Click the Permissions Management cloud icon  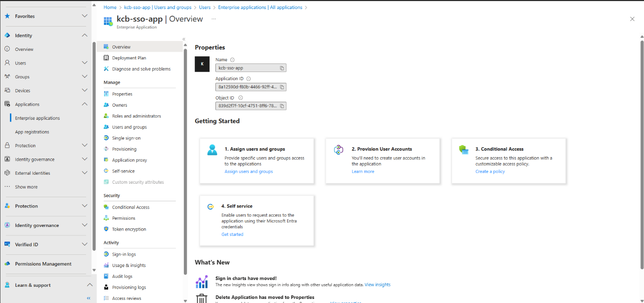pyautogui.click(x=7, y=264)
